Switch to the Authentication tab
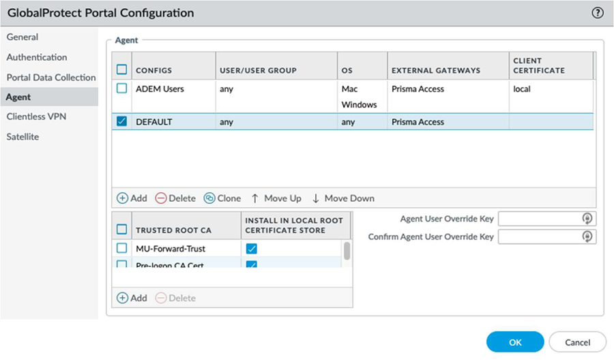This screenshot has width=614, height=364. click(37, 57)
